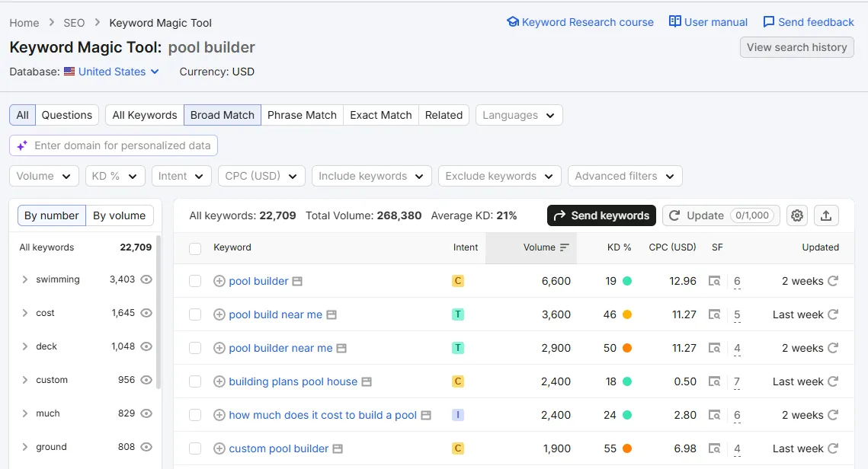
Task: Refresh 'how much does it cost' row icon
Action: click(833, 415)
